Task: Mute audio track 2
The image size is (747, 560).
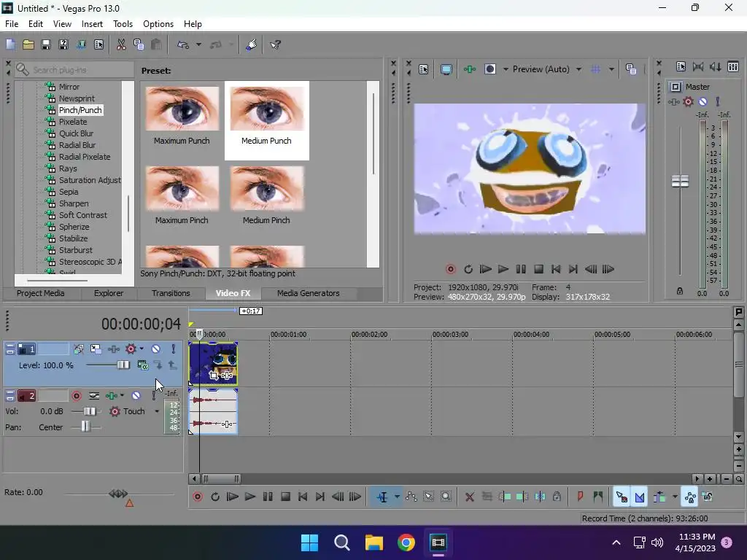Action: pyautogui.click(x=136, y=396)
